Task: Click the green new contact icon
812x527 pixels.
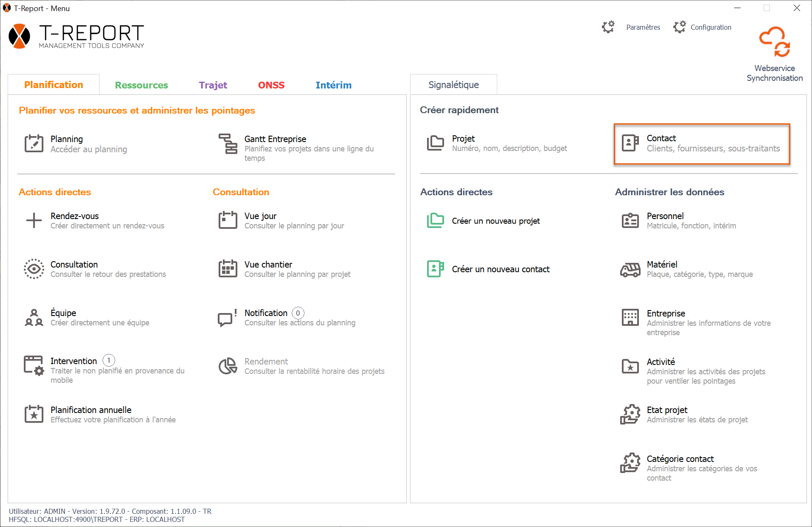Action: click(435, 269)
